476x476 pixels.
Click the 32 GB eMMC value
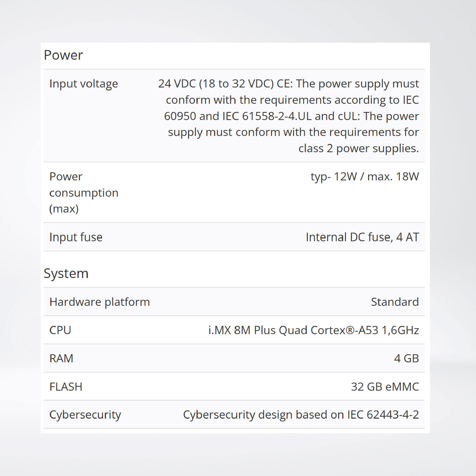385,387
